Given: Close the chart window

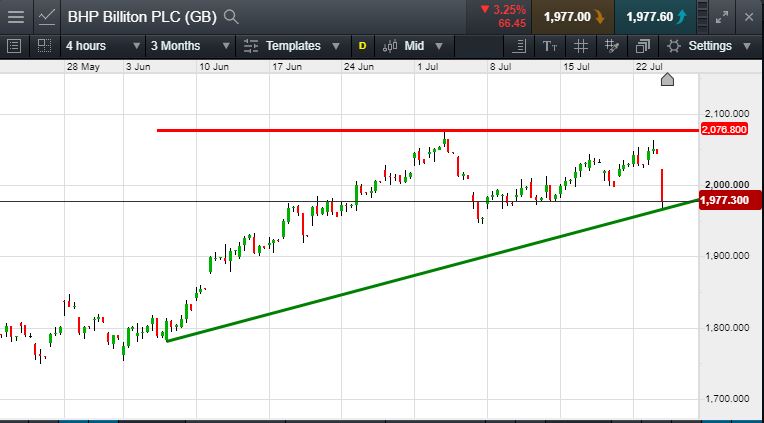Looking at the screenshot, I should 749,17.
